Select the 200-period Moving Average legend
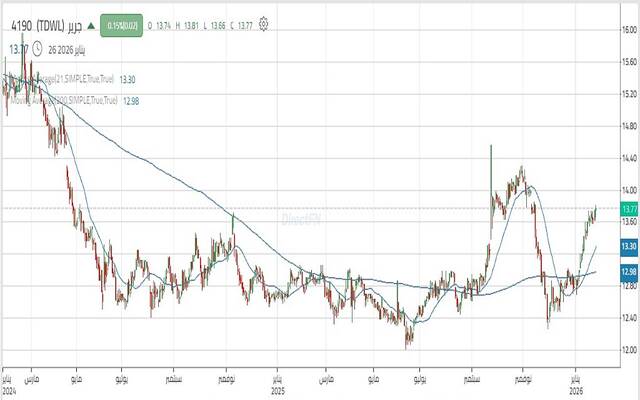The width and height of the screenshot is (640, 400). 62,100
